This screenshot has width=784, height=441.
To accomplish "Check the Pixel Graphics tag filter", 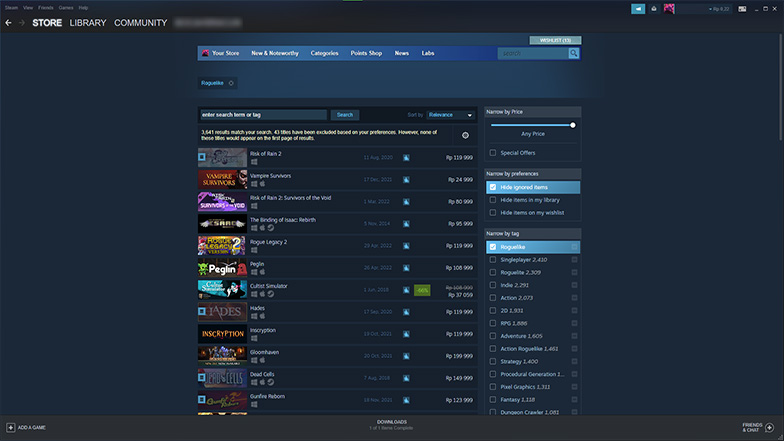I will (493, 387).
